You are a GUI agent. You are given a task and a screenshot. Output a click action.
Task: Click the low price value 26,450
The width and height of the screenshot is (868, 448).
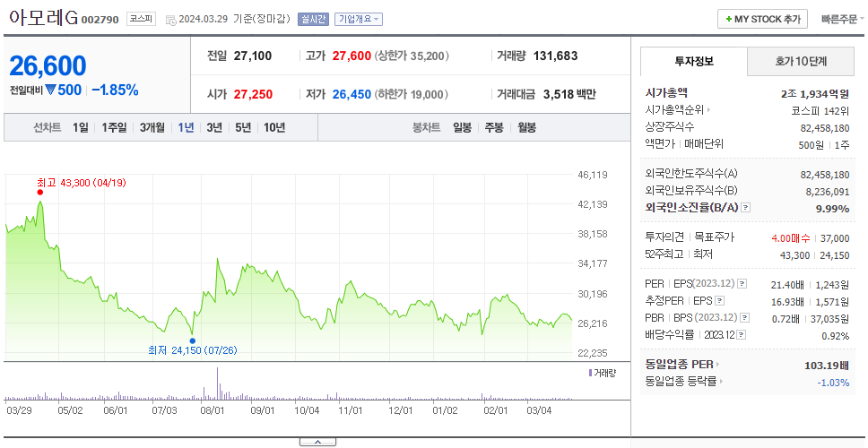coord(352,95)
